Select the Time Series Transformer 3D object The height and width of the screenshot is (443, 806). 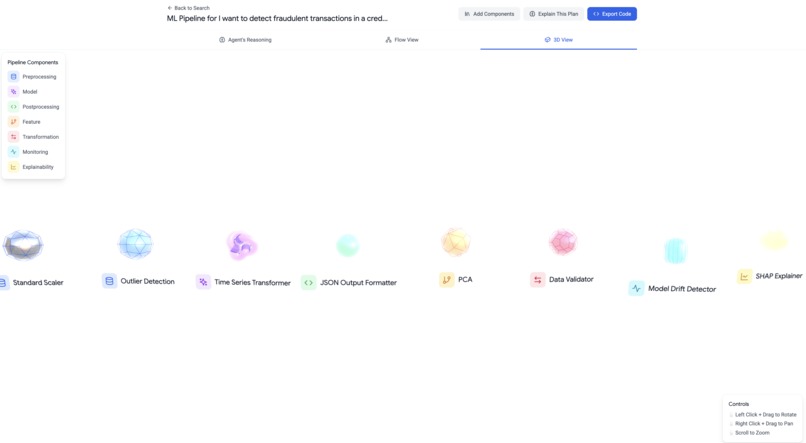tap(242, 245)
